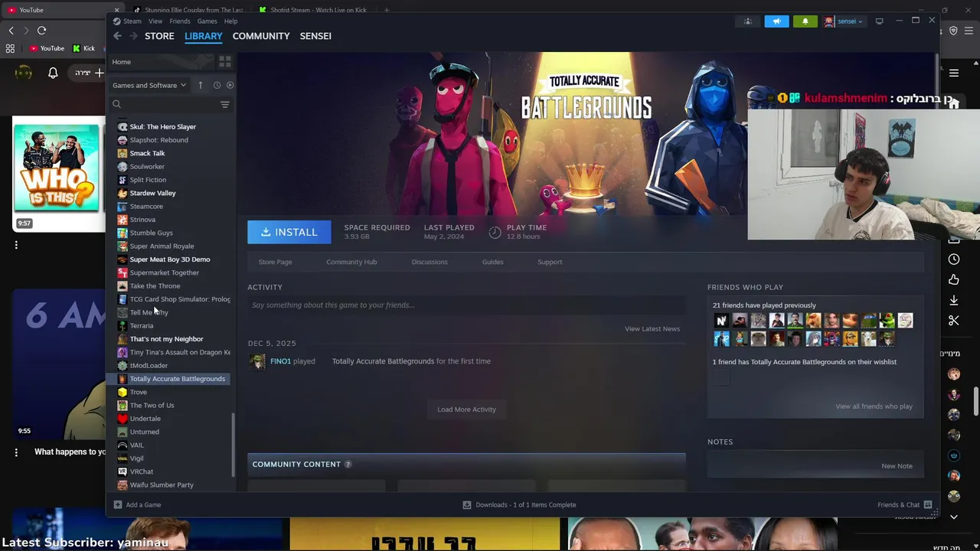The width and height of the screenshot is (980, 551).
Task: Click the activity status input field
Action: 466,305
